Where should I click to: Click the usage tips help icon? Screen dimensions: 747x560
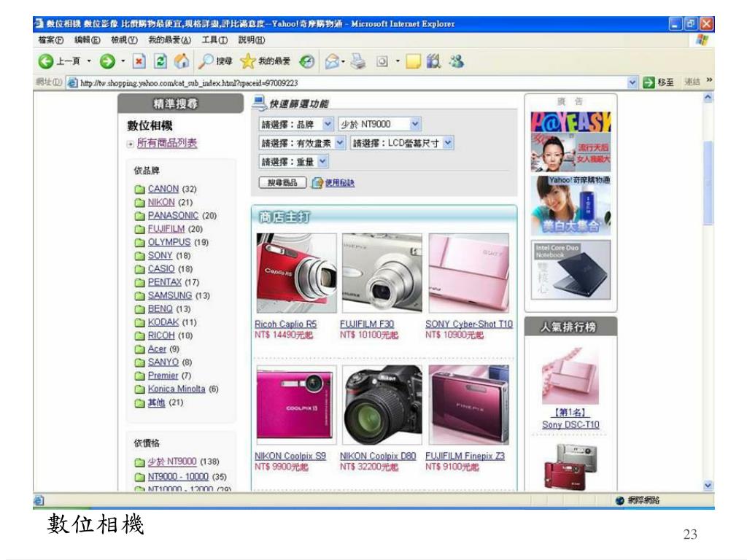[x=317, y=182]
